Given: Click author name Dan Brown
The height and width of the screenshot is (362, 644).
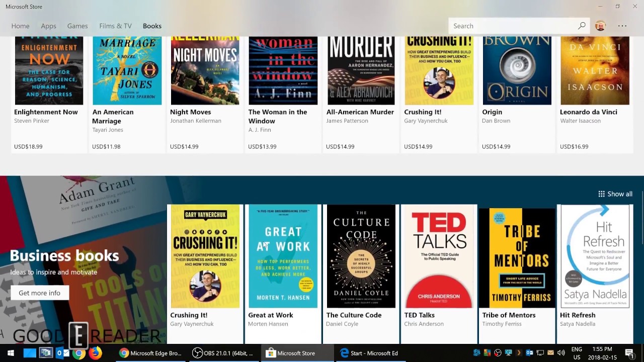Looking at the screenshot, I should click(x=496, y=121).
